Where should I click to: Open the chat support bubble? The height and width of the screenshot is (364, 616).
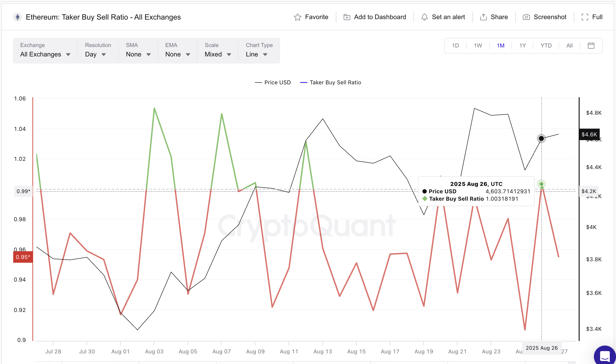tap(604, 356)
